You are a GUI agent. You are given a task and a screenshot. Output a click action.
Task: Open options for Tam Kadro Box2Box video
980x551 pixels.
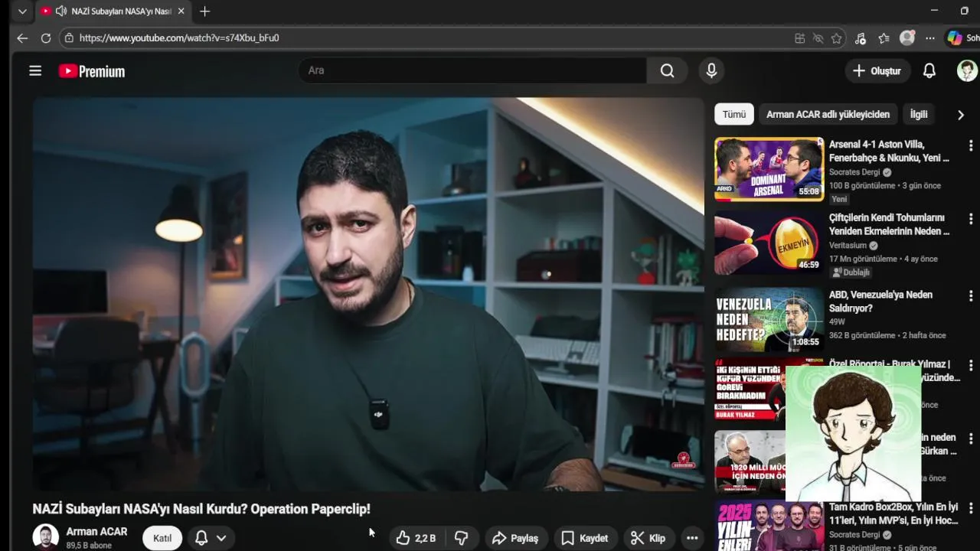click(971, 508)
